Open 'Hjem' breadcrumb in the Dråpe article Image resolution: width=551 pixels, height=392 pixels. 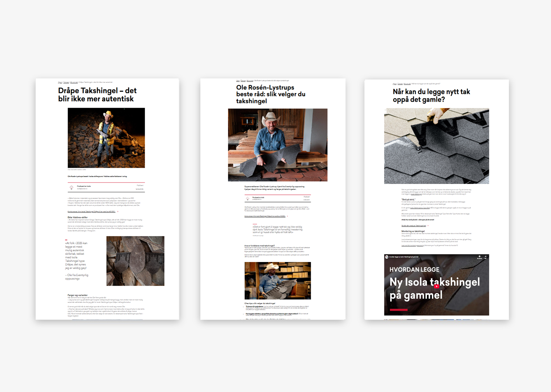click(x=60, y=82)
